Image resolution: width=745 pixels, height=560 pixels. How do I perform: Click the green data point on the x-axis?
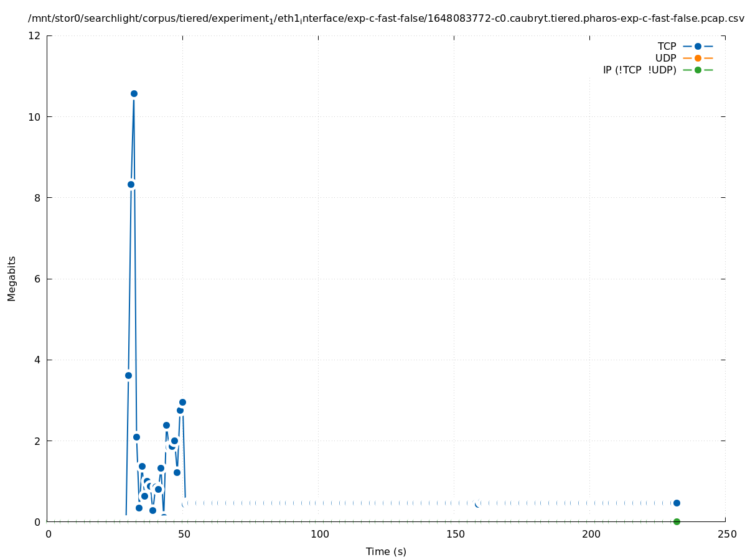pyautogui.click(x=677, y=521)
